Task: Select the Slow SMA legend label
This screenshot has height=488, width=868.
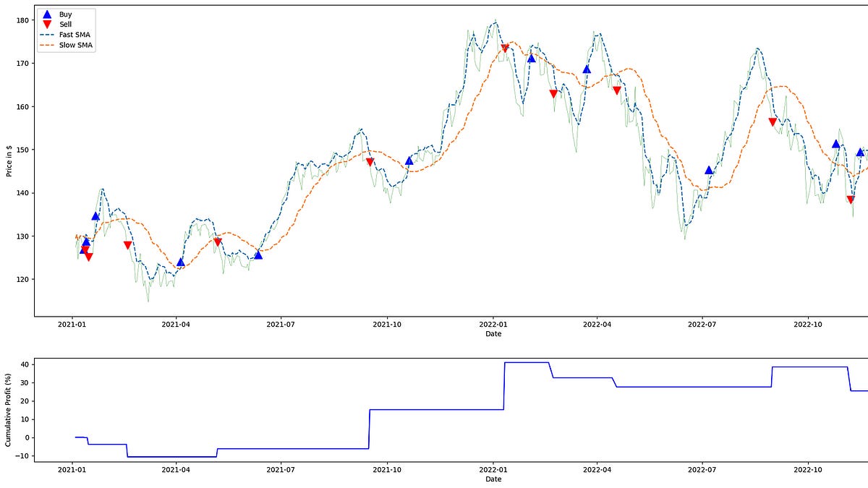Action: 76,46
